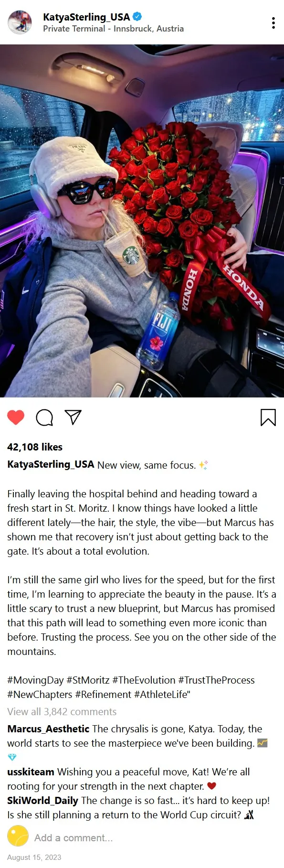The image size is (284, 868).
Task: Expand View all 3,842 comments
Action: click(x=62, y=712)
